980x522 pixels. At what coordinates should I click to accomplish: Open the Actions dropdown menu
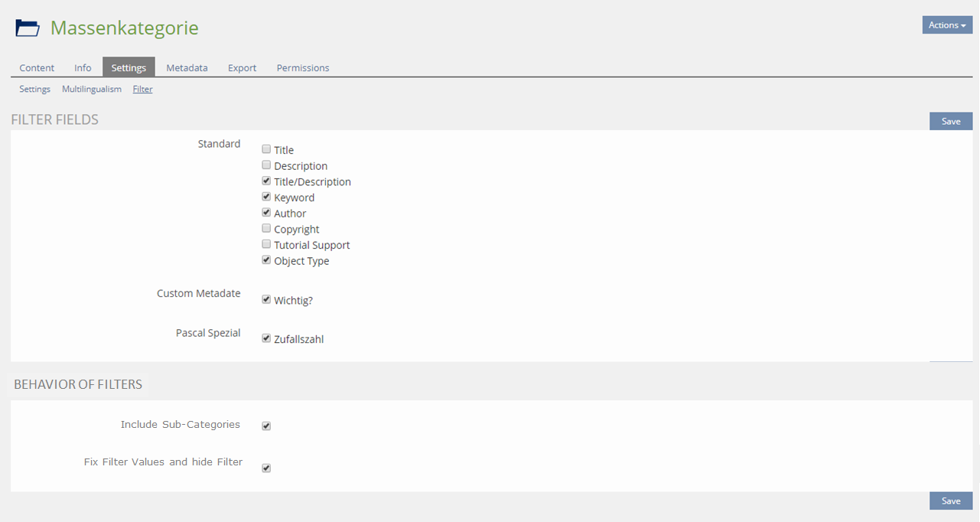click(947, 25)
